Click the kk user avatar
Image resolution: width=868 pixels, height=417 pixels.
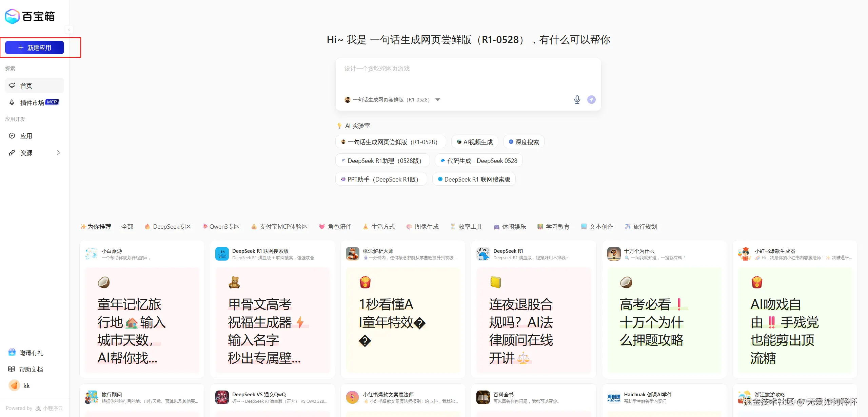point(14,385)
